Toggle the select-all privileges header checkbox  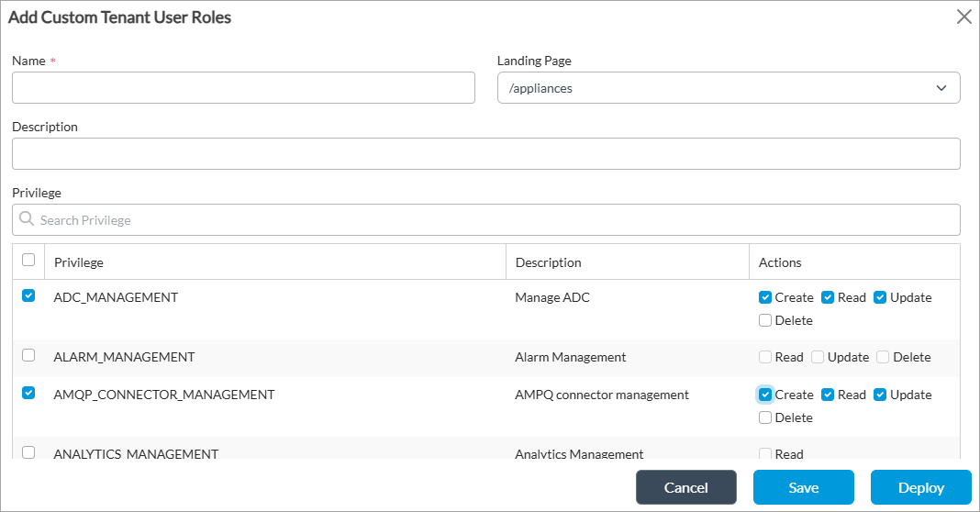pos(28,260)
